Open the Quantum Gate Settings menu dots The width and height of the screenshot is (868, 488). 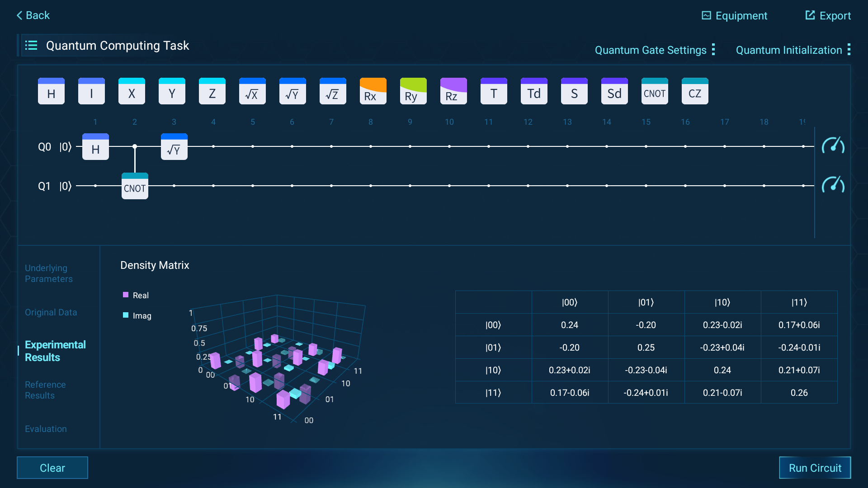pyautogui.click(x=713, y=50)
